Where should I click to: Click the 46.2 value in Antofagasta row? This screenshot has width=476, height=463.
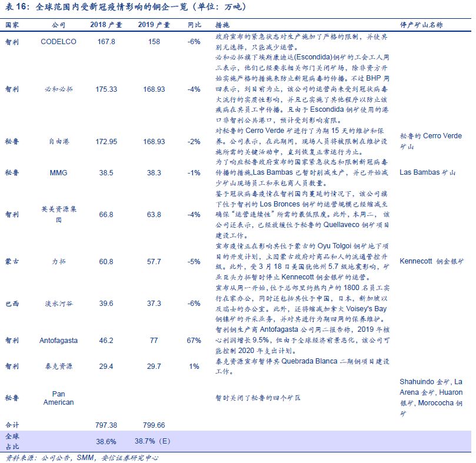pos(106,341)
